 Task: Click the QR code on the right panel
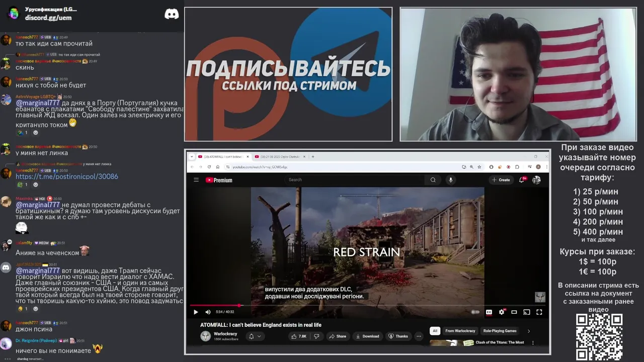(x=599, y=337)
